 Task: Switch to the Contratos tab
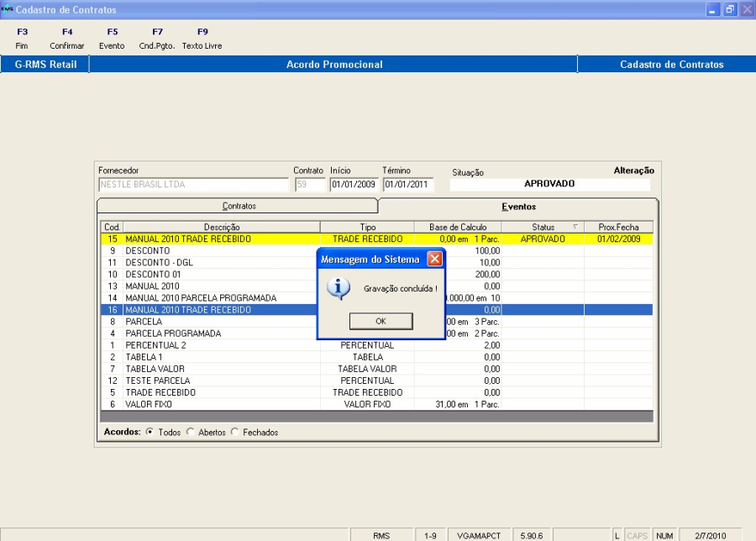click(x=238, y=206)
